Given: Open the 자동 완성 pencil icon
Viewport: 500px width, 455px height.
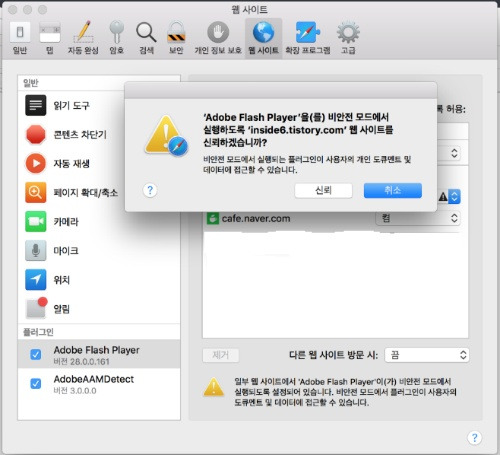Looking at the screenshot, I should pos(83,32).
